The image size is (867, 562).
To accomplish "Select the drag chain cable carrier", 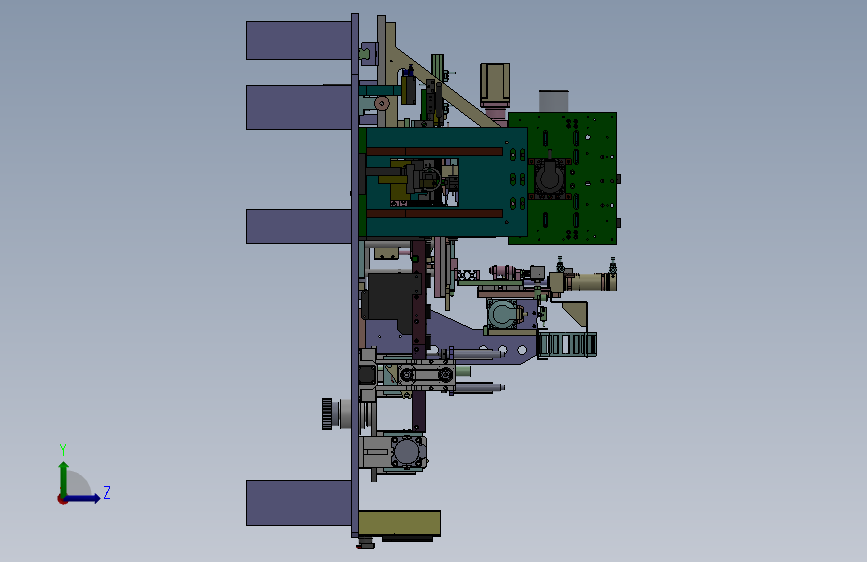I will point(567,345).
